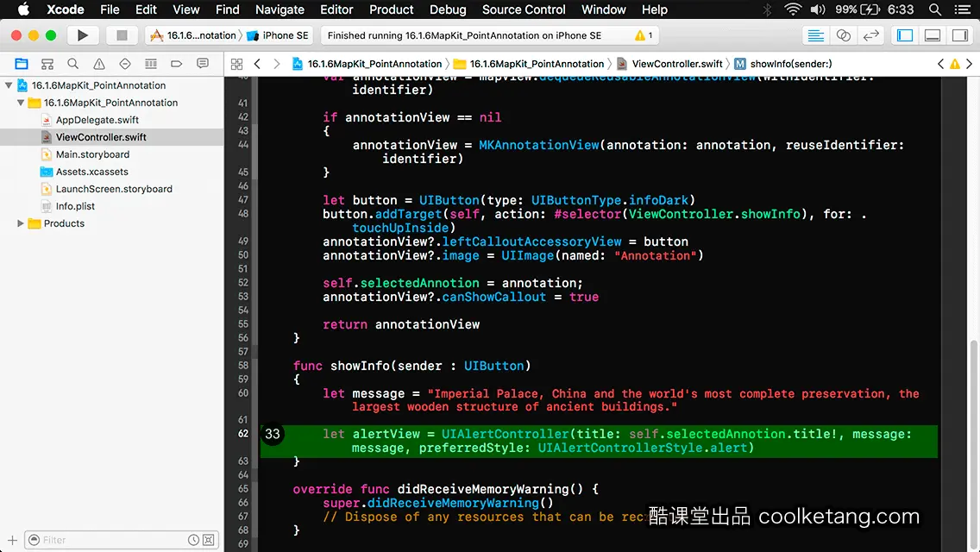Open the related items grid menu
980x552 pixels.
point(237,64)
